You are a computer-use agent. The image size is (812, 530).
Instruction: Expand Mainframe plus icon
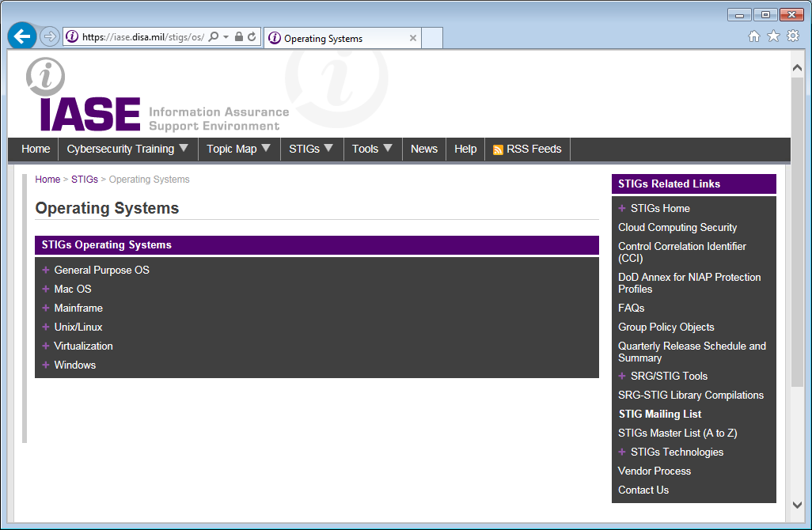coord(46,308)
